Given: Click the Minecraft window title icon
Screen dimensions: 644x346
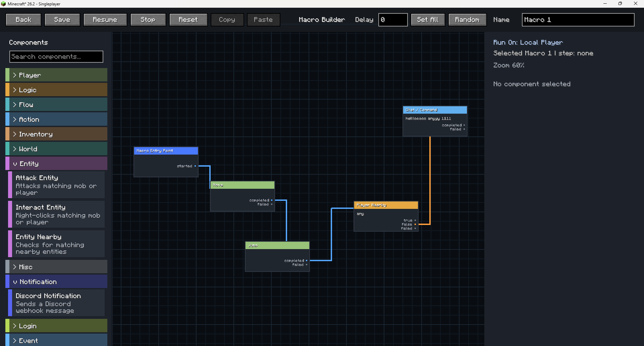Looking at the screenshot, I should coord(3,4).
